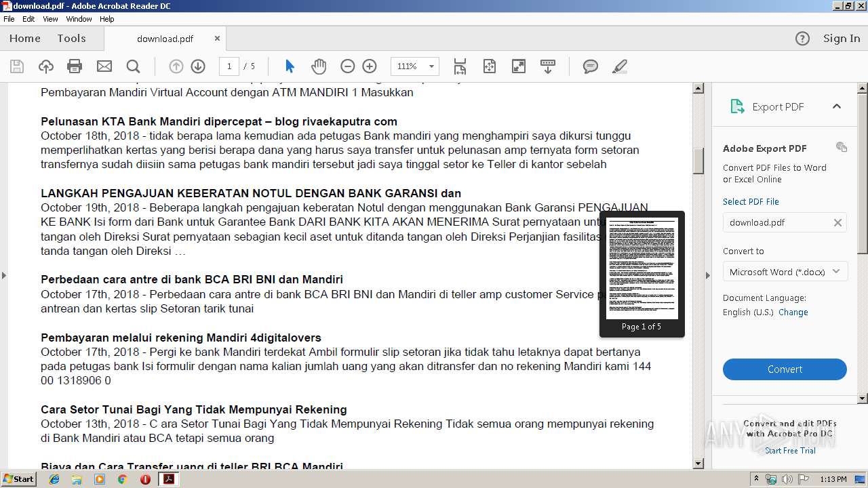The height and width of the screenshot is (488, 868).
Task: Click Sign In link
Action: (x=842, y=39)
